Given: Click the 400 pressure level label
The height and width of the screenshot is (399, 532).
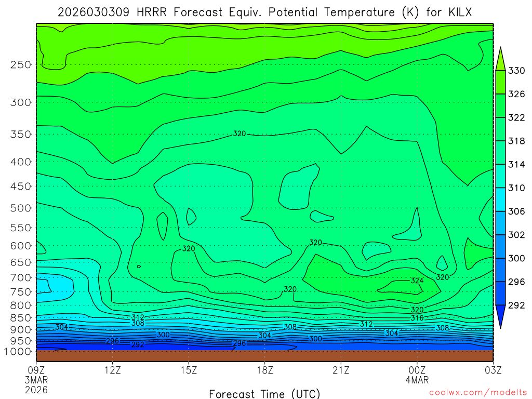Looking at the screenshot, I should point(21,162).
